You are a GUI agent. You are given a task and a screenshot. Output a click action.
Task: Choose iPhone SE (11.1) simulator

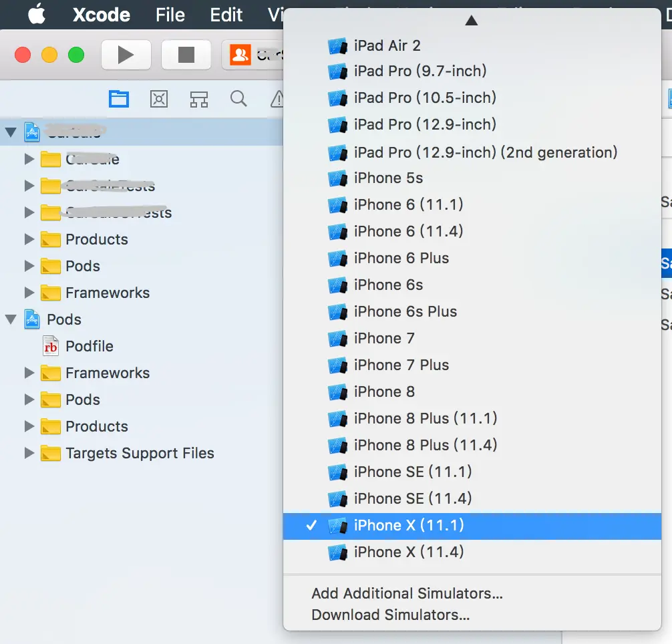tap(472, 472)
